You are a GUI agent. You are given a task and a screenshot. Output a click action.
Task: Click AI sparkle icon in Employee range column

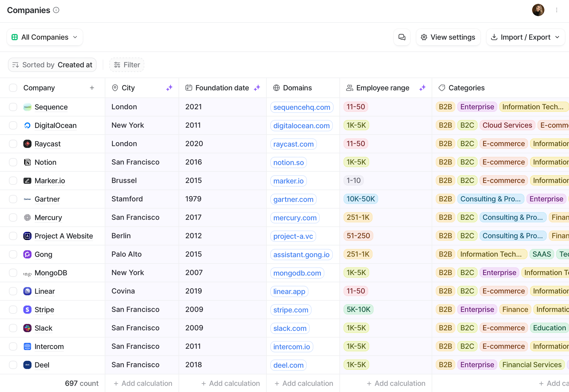tap(422, 88)
